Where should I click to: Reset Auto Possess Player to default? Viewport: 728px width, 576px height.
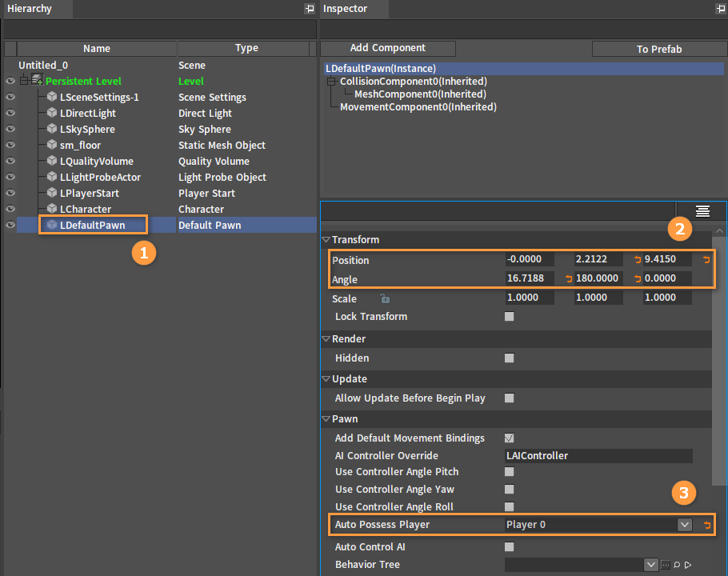point(706,525)
